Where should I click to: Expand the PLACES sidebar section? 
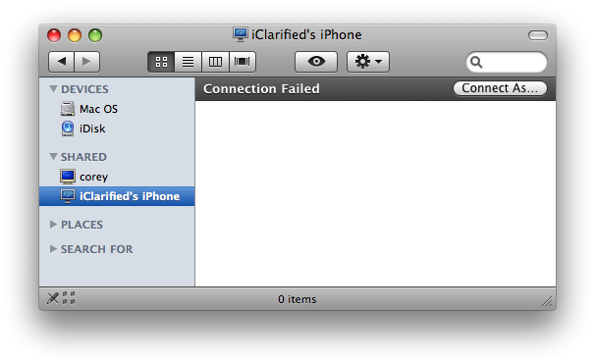tap(53, 225)
